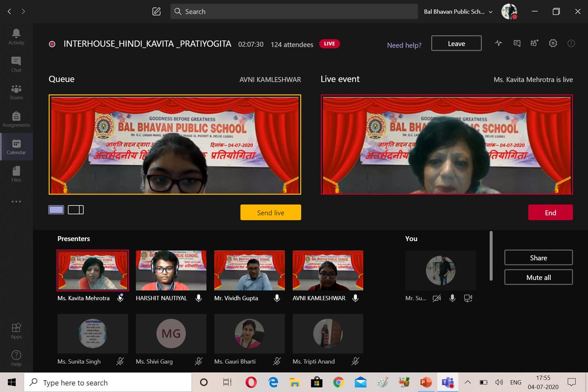Open Assignments in the sidebar

coord(16,119)
